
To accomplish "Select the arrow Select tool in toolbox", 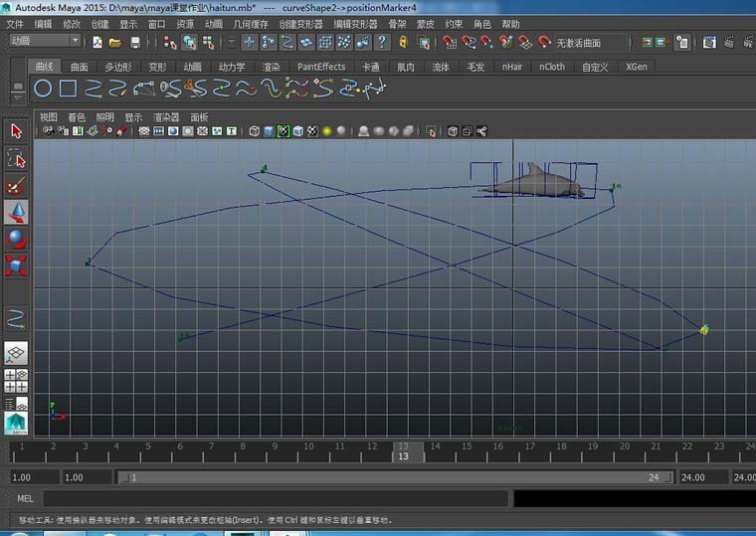I will tap(17, 131).
